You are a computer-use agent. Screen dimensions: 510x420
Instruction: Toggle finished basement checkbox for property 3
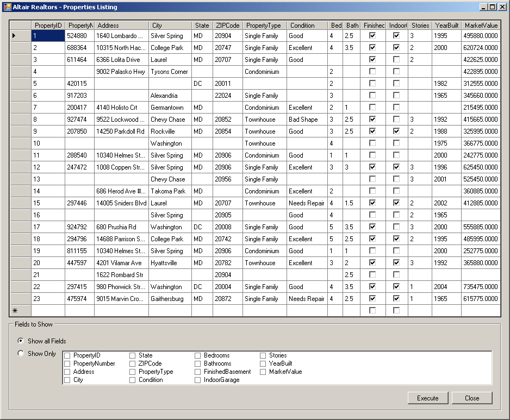tap(372, 59)
